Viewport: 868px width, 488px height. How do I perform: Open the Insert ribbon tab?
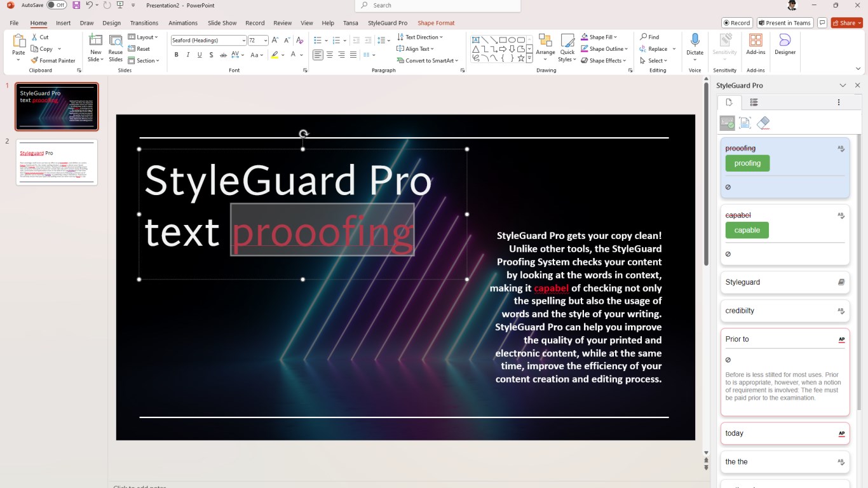pos(63,23)
